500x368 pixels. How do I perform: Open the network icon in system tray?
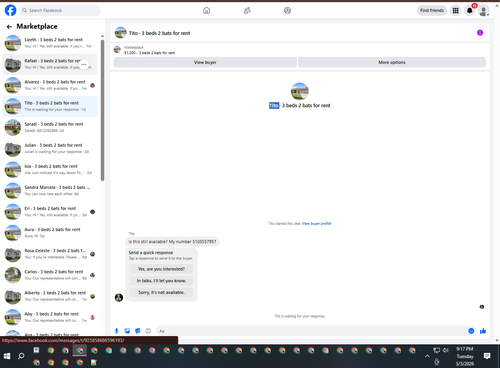point(436,350)
